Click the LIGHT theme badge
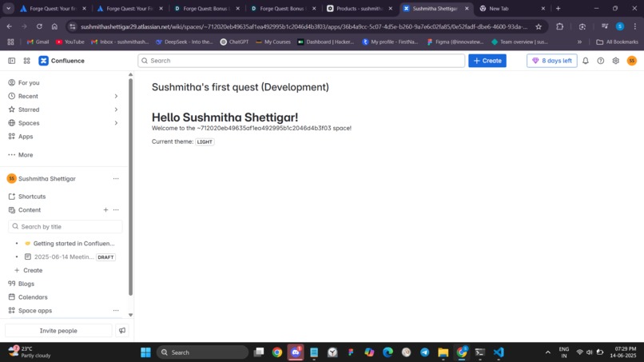 205,141
